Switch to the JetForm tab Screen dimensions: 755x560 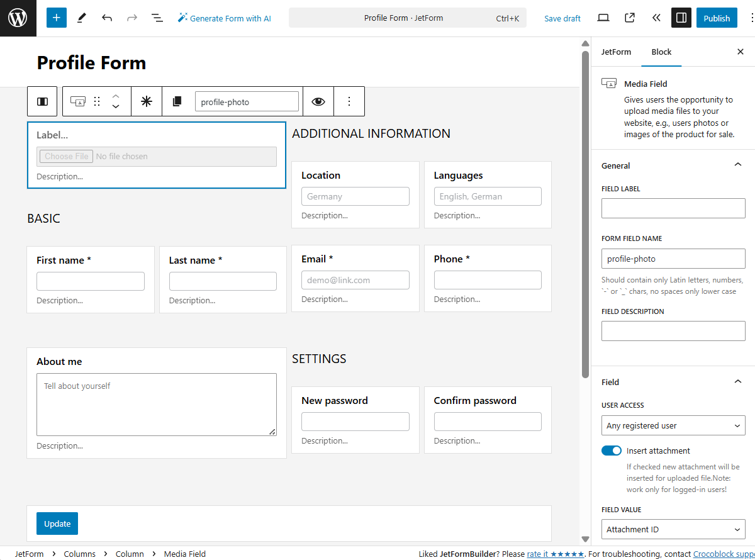click(x=616, y=52)
